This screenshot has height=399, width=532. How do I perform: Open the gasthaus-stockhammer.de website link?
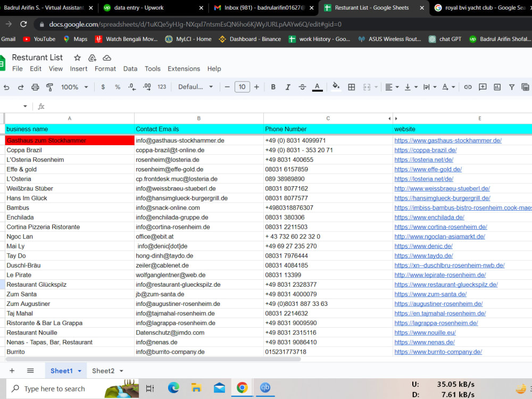click(x=448, y=140)
